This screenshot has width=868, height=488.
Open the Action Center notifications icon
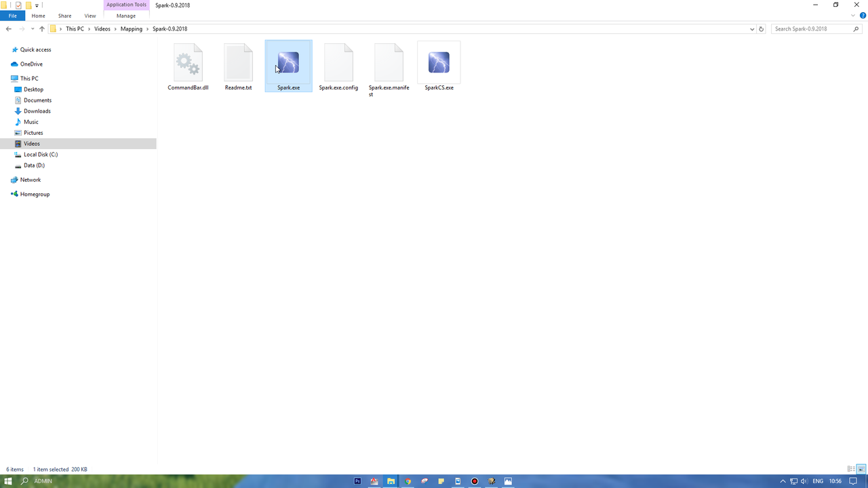pyautogui.click(x=854, y=481)
